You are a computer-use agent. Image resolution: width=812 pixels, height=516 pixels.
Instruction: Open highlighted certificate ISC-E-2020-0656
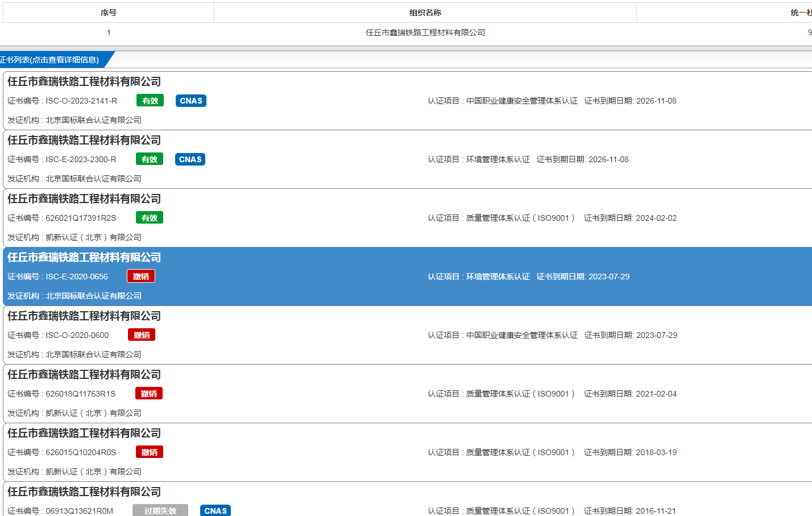(x=407, y=276)
